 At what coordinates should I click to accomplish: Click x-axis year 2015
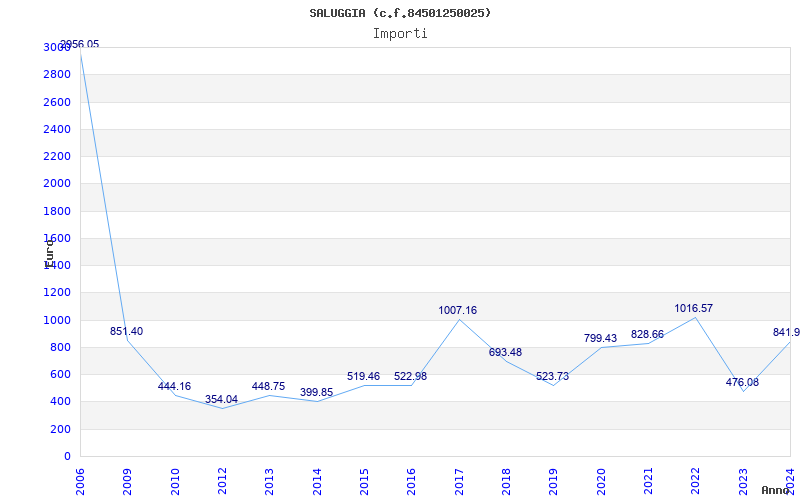point(364,482)
